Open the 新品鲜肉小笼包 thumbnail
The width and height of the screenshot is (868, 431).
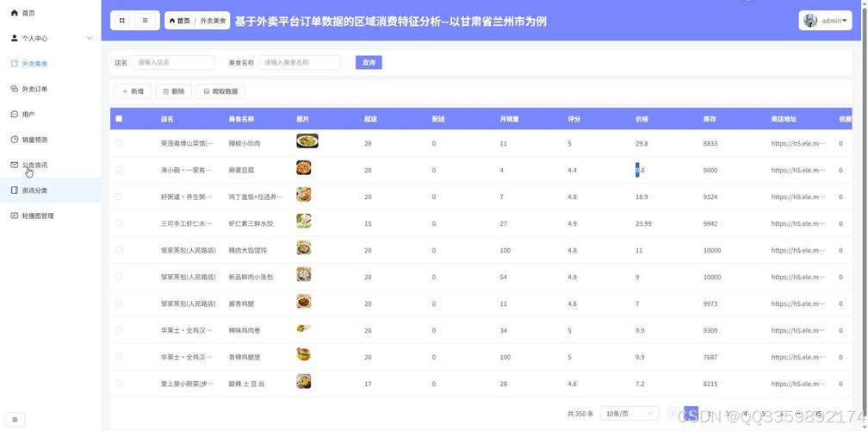tap(304, 274)
